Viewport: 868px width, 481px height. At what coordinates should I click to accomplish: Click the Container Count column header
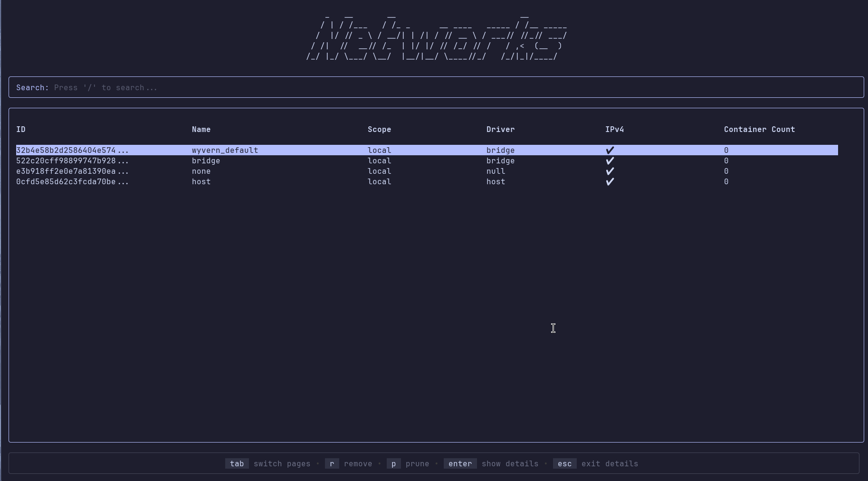point(759,129)
